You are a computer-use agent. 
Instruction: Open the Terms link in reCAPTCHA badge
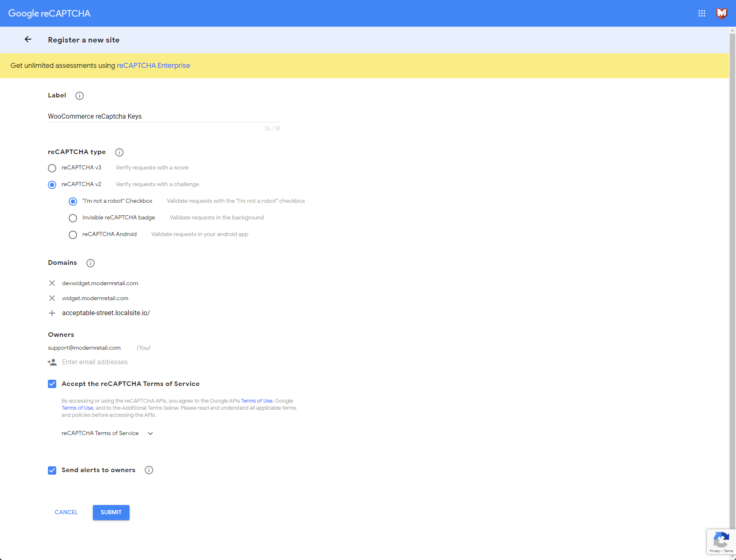(x=729, y=551)
